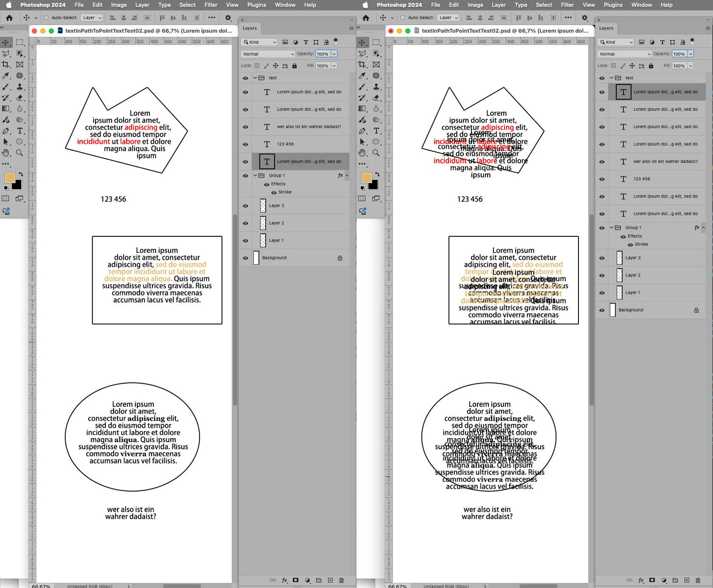The image size is (713, 588).
Task: Enable Auto-Select checkbox in right window
Action: pyautogui.click(x=403, y=18)
